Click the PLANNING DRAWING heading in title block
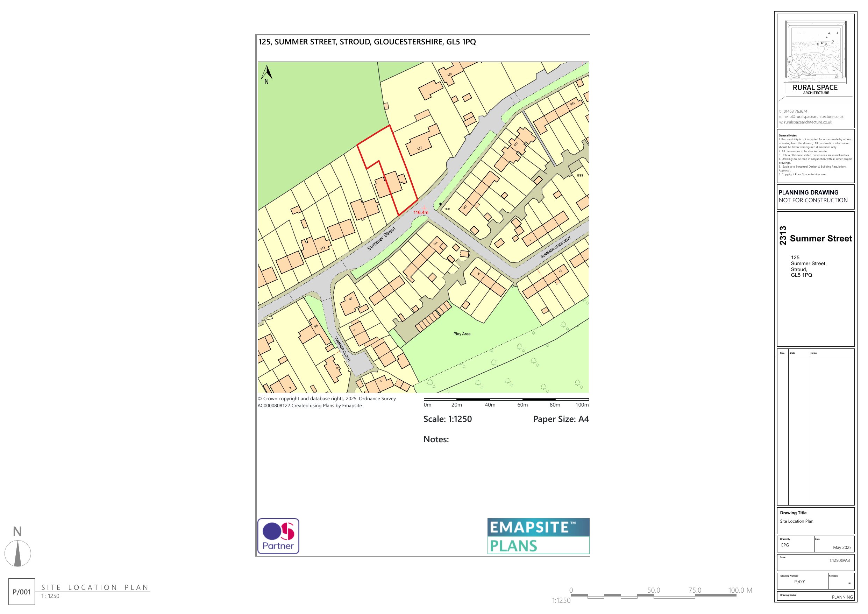 [808, 192]
